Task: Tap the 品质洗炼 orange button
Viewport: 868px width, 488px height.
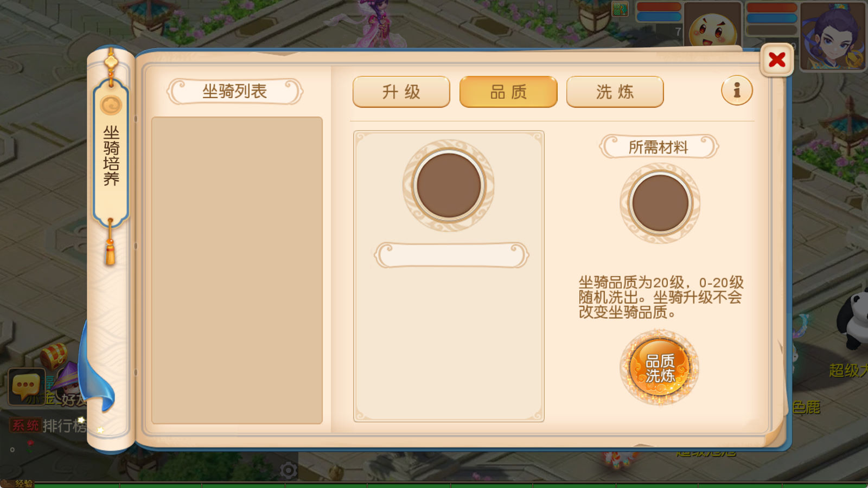Action: tap(660, 368)
